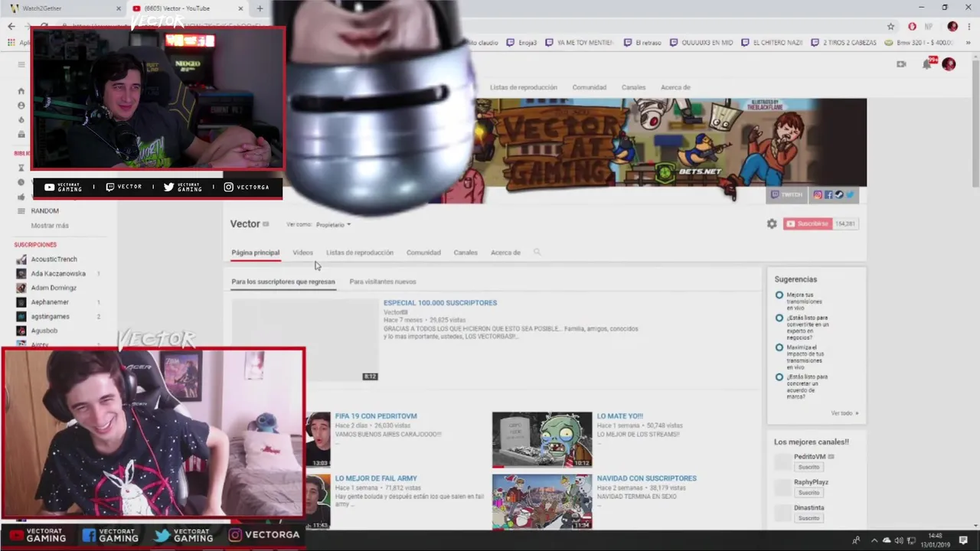Screen dimensions: 980x551
Task: Open 'ESPECIAL 100.000 SUSCRIPTORES' video link
Action: (x=440, y=303)
